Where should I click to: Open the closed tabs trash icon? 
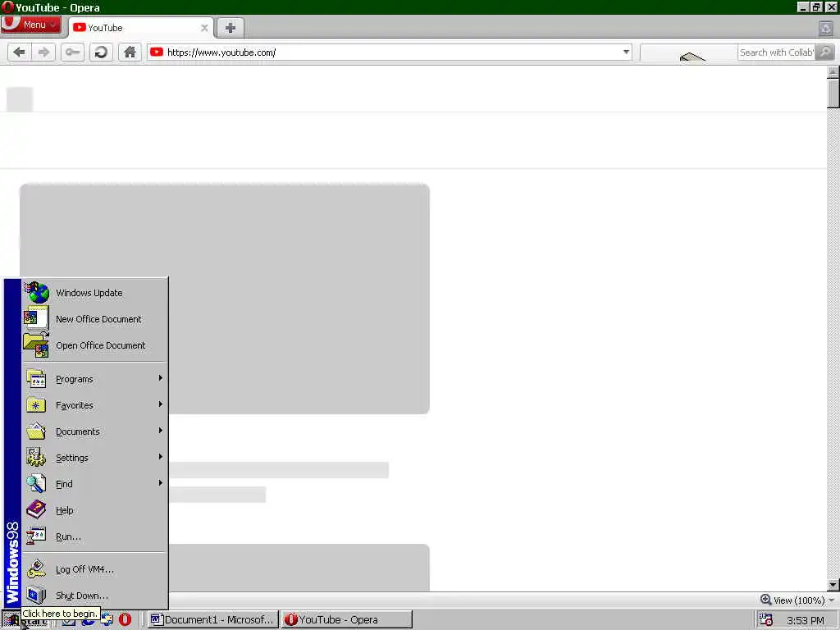825,28
